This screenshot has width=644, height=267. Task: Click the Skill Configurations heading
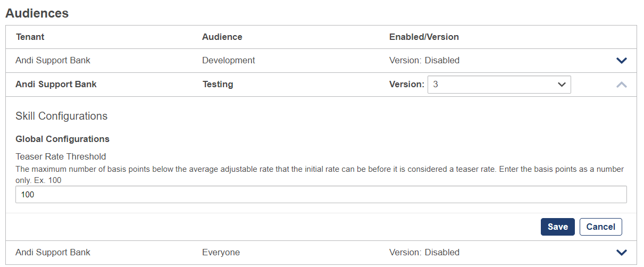[62, 116]
